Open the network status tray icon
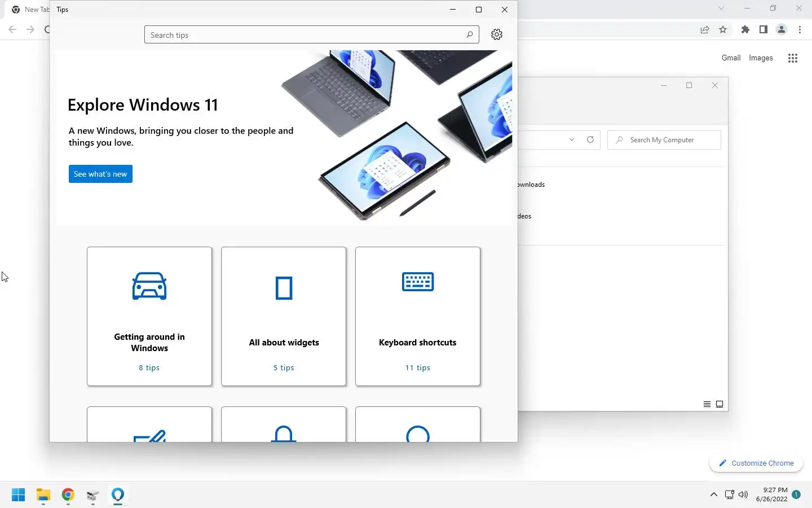The height and width of the screenshot is (508, 812). (729, 494)
